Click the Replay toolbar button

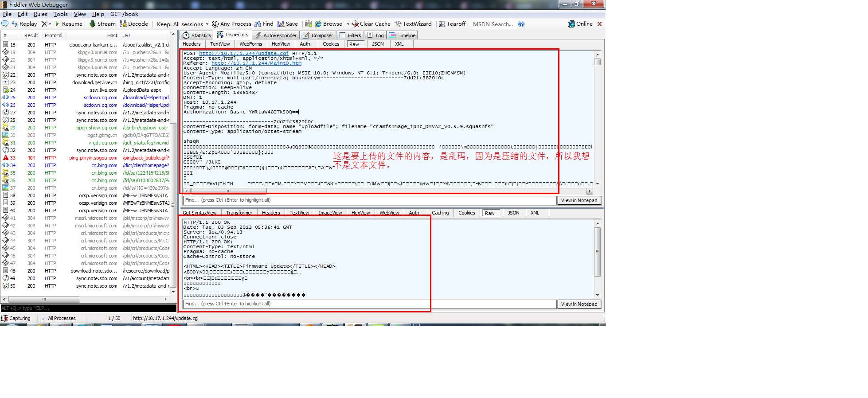(24, 24)
